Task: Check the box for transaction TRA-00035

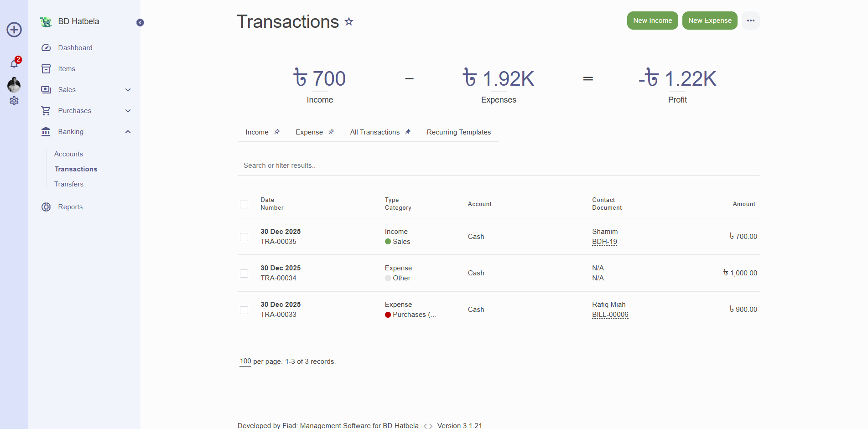Action: point(244,237)
